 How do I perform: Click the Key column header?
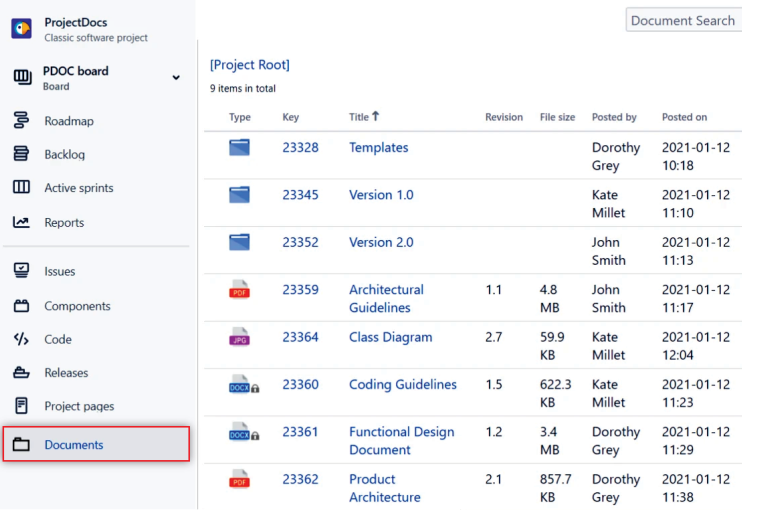tap(291, 117)
